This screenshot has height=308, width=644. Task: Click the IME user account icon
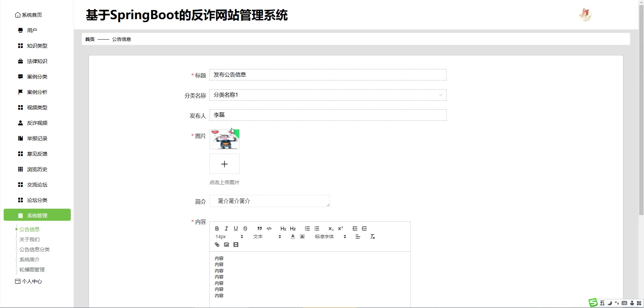(x=632, y=303)
